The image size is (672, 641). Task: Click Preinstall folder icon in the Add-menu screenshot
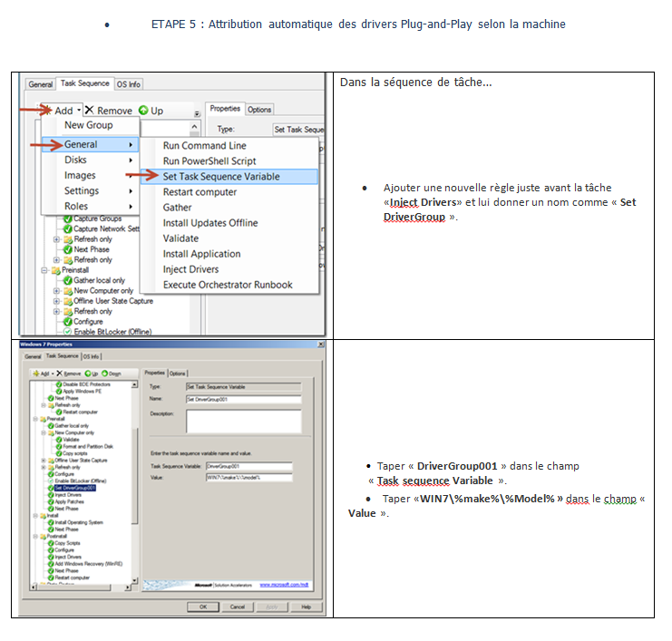[x=55, y=270]
